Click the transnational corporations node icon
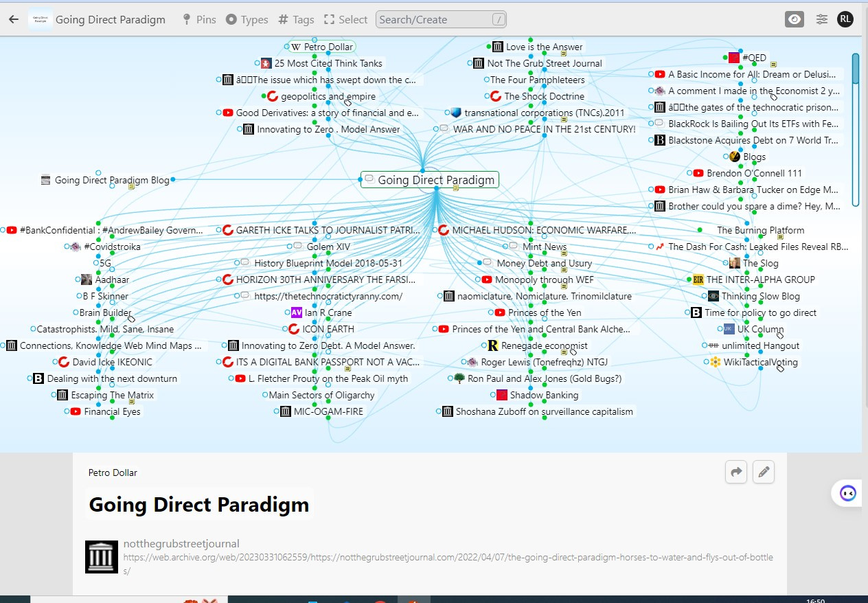Image resolution: width=868 pixels, height=603 pixels. [456, 113]
